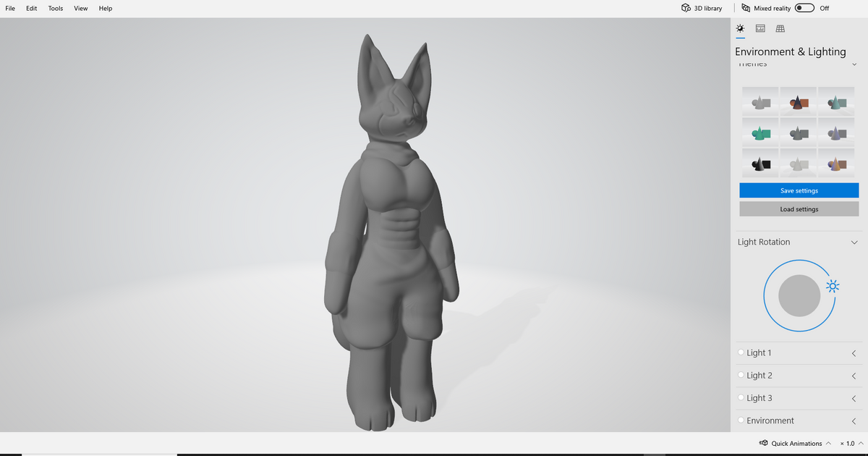This screenshot has width=868, height=456.
Task: Select the purple and orange gradient cone theme
Action: coord(836,164)
